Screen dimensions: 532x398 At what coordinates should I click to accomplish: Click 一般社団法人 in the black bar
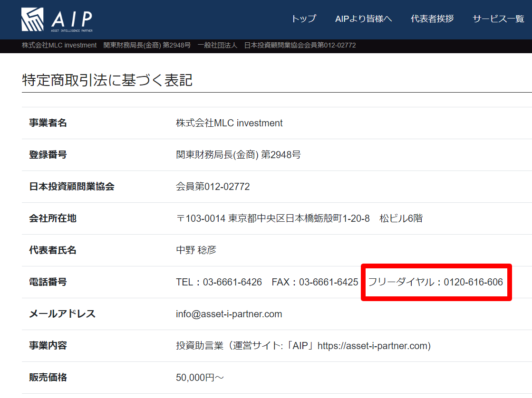pyautogui.click(x=217, y=46)
